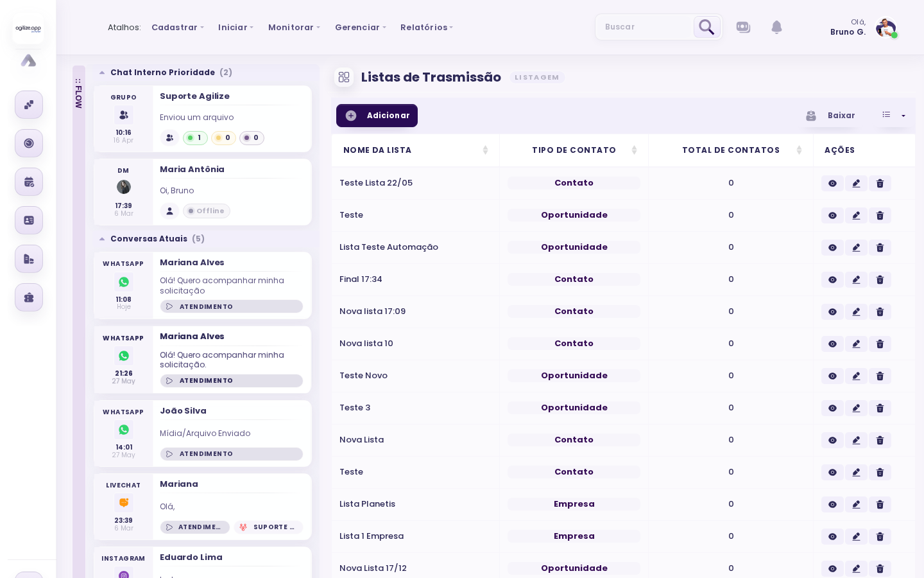Click the Agilize app logo
This screenshot has height=578, width=924.
[28, 29]
